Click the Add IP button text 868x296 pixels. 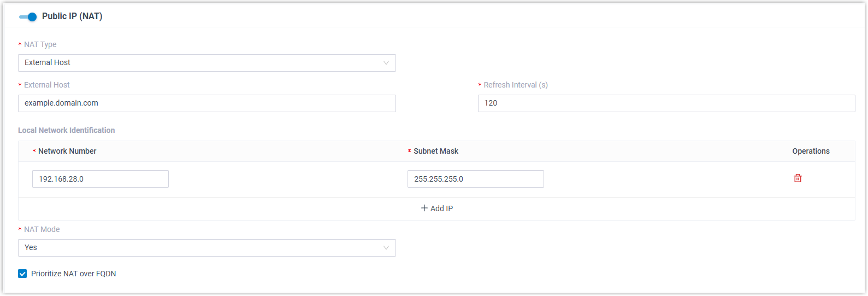[441, 208]
